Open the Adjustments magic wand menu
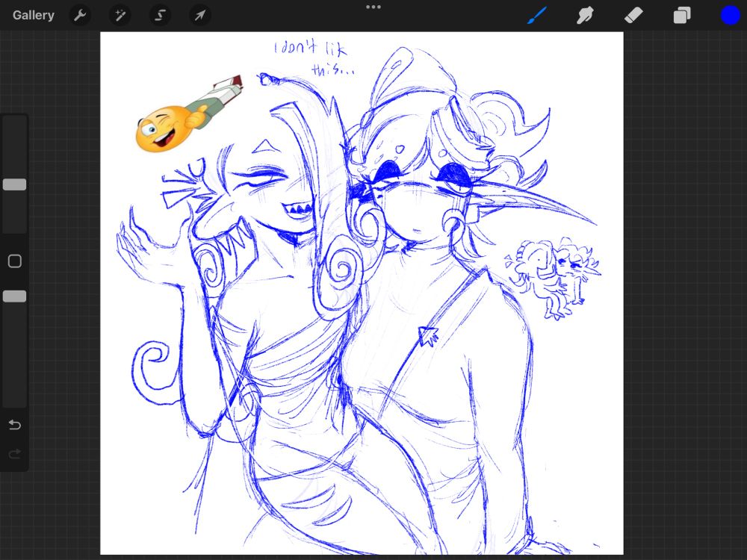Screen dimensions: 747x560 [x=120, y=15]
